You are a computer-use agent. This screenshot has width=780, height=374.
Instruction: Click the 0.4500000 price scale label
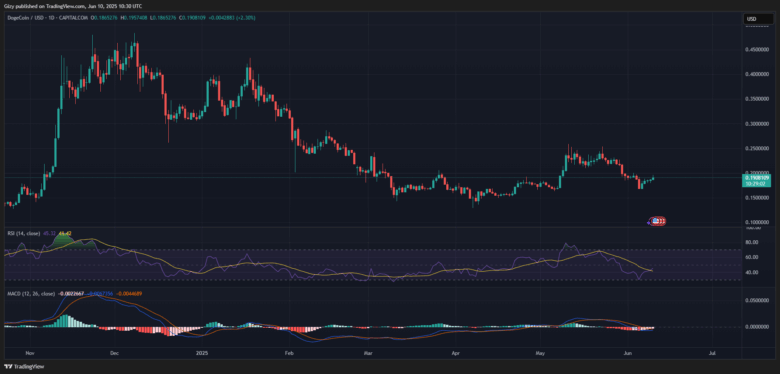757,50
